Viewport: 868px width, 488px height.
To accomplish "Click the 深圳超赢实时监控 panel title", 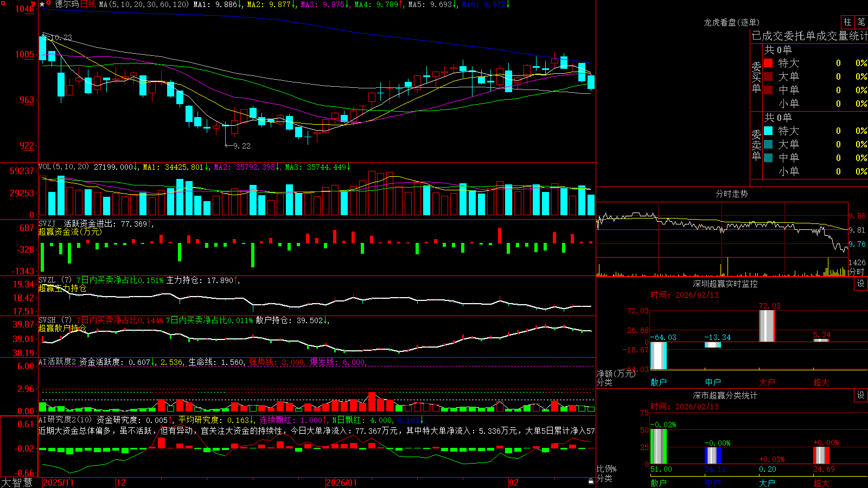I will point(725,284).
